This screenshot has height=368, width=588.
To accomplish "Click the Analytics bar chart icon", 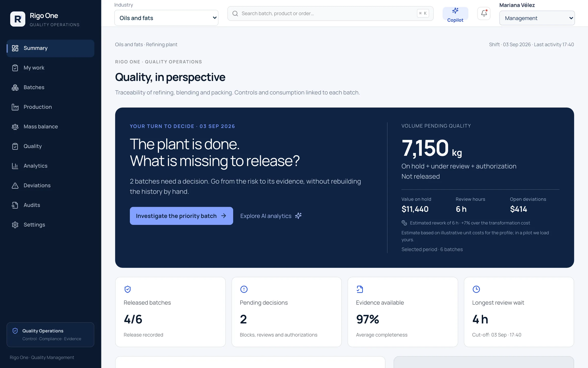I will pos(15,166).
